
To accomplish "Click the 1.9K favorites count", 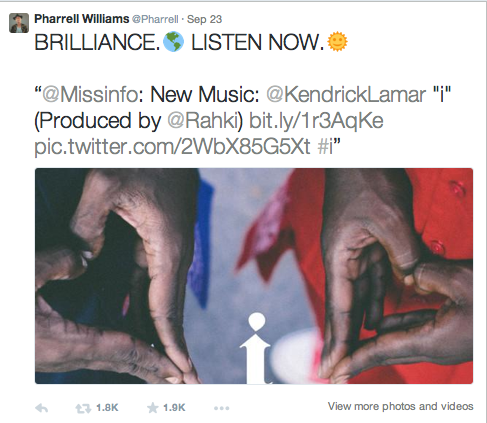I will click(174, 408).
